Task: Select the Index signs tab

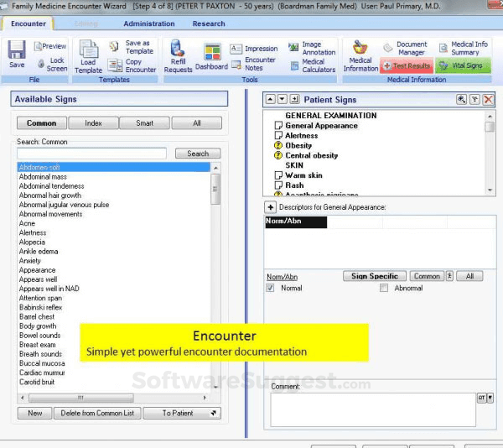Action: pyautogui.click(x=93, y=123)
